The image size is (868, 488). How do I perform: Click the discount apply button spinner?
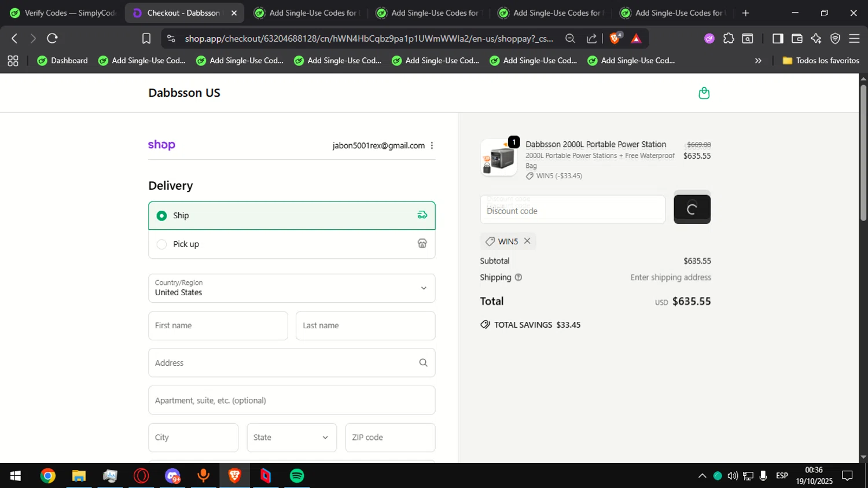tap(692, 209)
